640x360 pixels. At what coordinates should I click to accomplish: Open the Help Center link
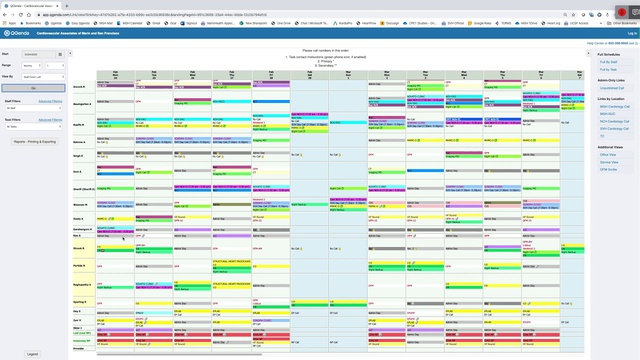pyautogui.click(x=597, y=43)
